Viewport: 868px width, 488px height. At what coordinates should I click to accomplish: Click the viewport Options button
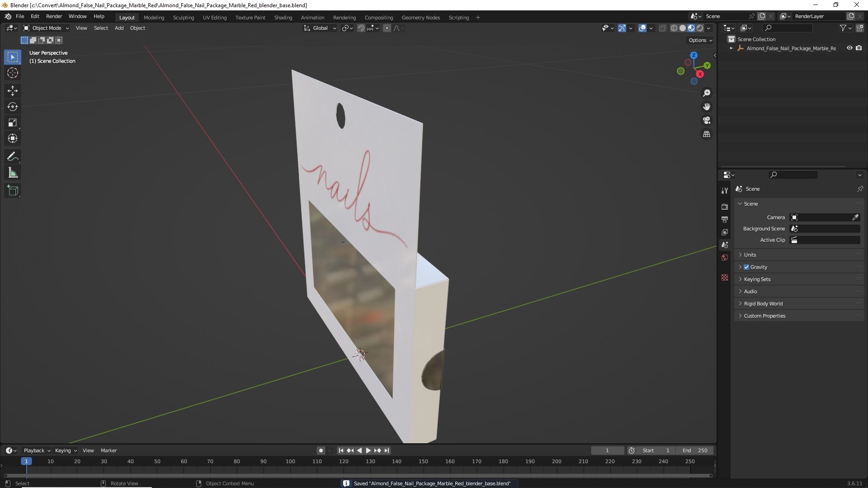click(700, 40)
